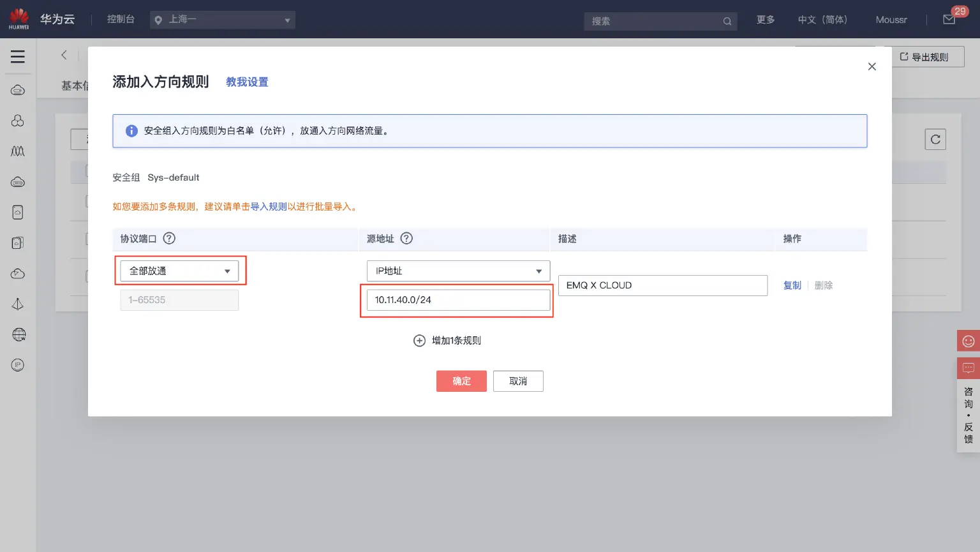Open the mail notifications icon

pos(949,20)
